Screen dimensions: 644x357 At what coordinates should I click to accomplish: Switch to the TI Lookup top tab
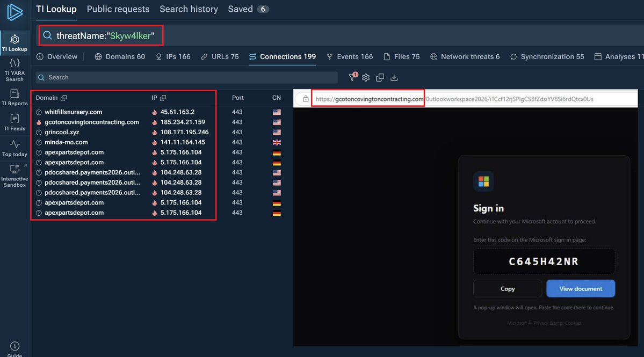56,9
